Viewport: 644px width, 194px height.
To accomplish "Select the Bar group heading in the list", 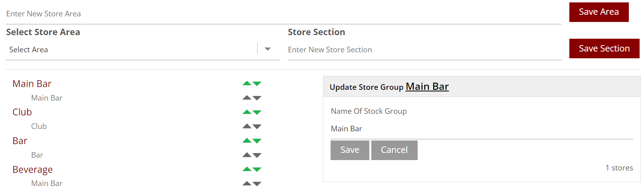I will click(20, 141).
